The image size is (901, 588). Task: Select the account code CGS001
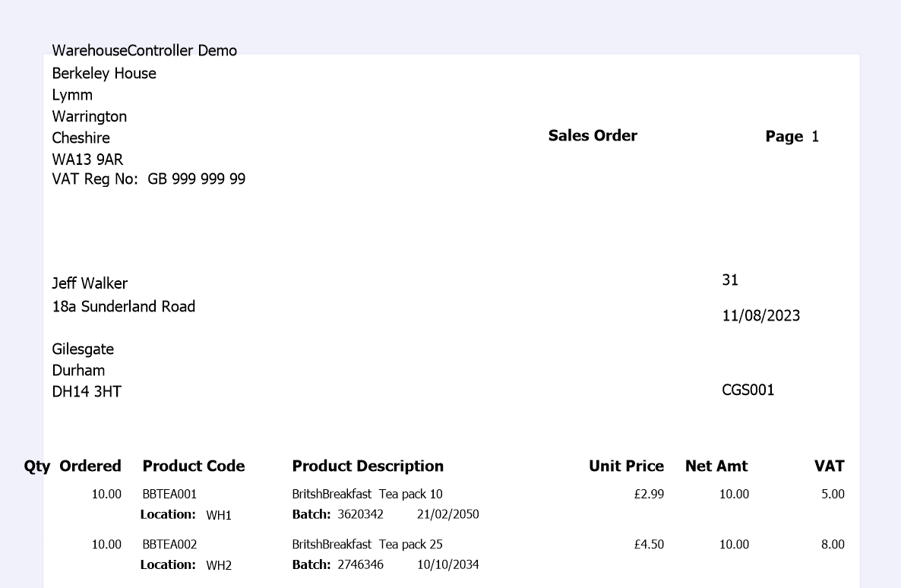click(748, 390)
